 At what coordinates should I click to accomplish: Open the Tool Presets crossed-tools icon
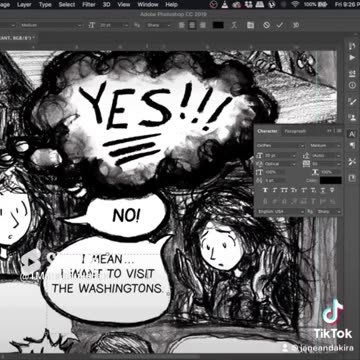click(352, 162)
